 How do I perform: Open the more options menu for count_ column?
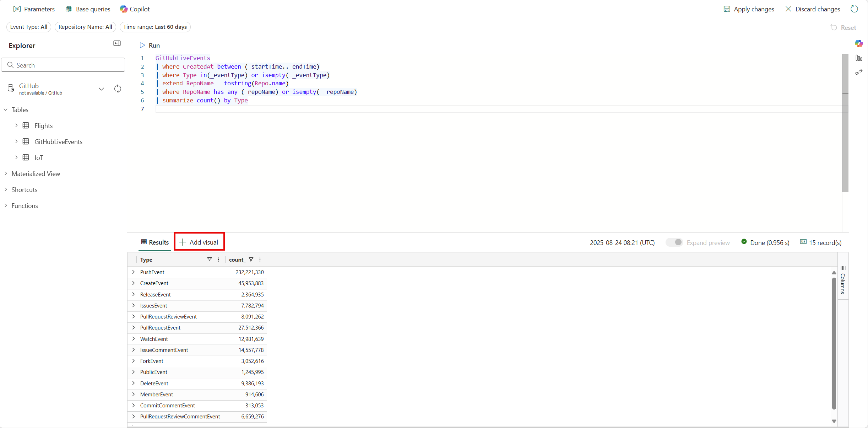260,260
